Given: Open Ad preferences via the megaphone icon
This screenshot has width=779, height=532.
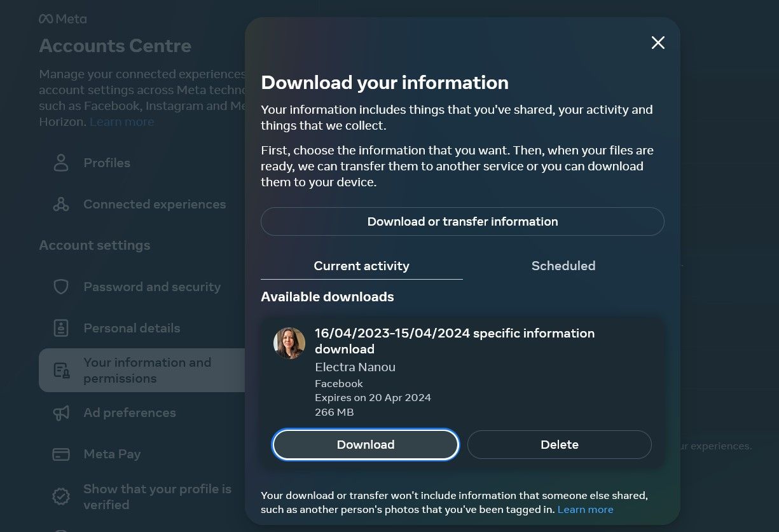Looking at the screenshot, I should (60, 413).
